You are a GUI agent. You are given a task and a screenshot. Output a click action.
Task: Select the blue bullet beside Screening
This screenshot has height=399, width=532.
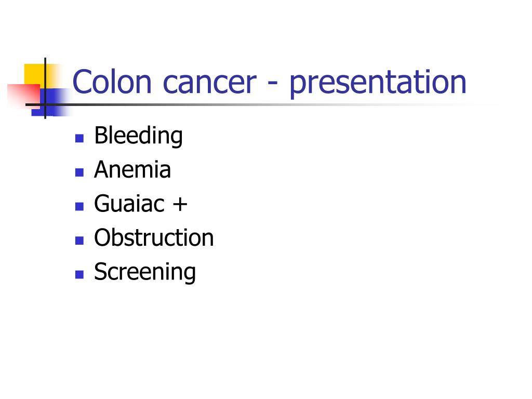click(x=79, y=274)
